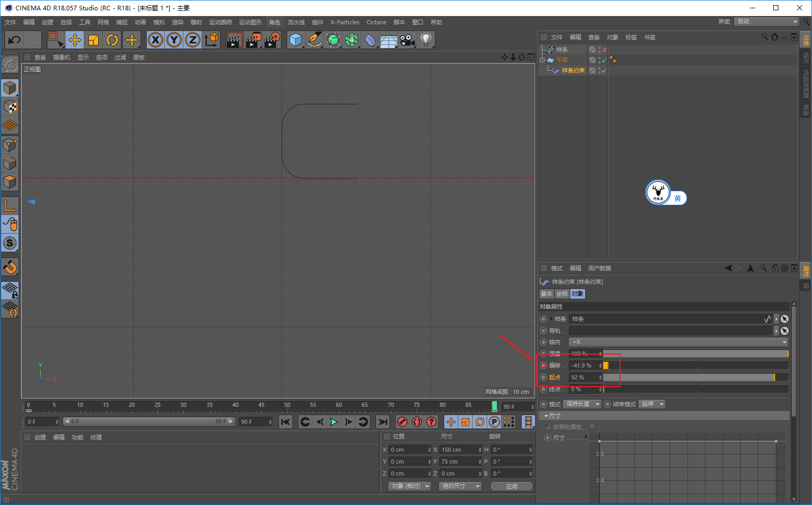Switch to the 坐标 attribute tab
The height and width of the screenshot is (505, 812).
(x=562, y=294)
